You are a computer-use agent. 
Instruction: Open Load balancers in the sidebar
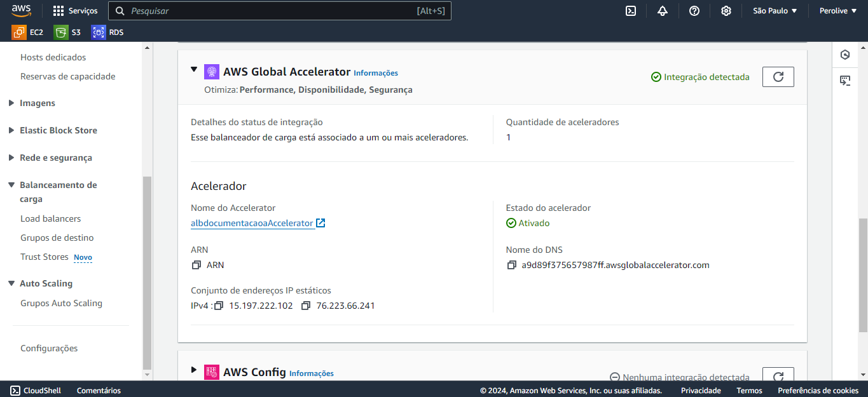coord(51,219)
